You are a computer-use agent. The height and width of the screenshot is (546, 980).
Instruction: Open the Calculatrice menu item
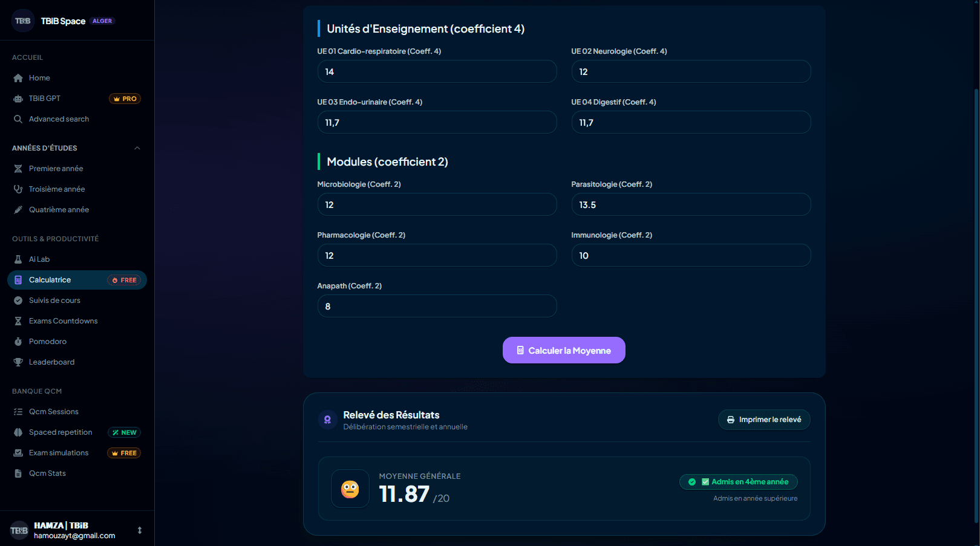[77, 280]
